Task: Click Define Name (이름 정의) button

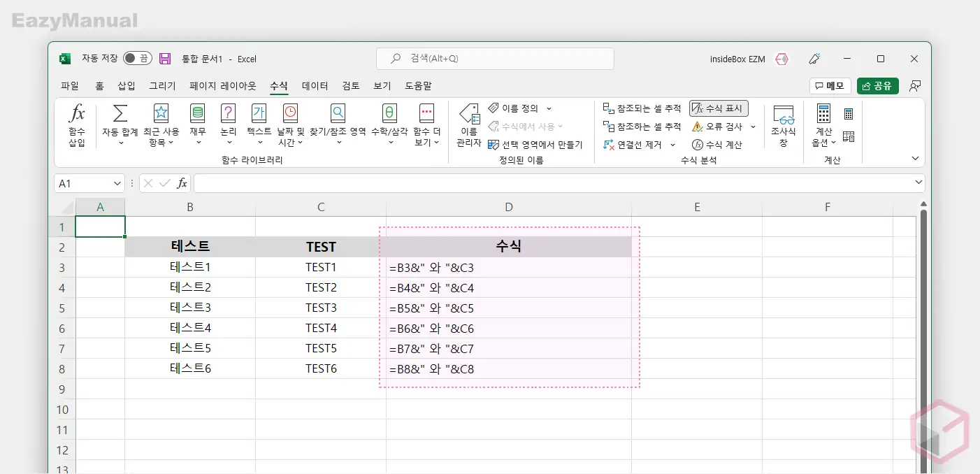Action: coord(514,108)
